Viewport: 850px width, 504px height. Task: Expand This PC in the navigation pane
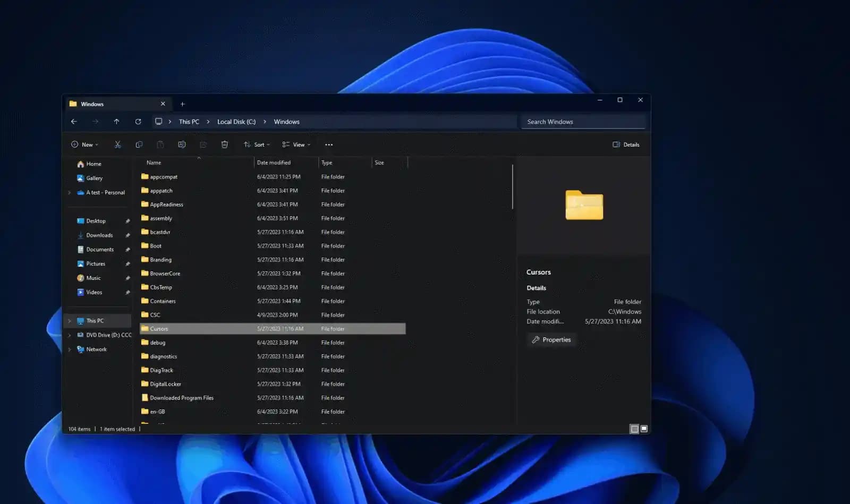[x=71, y=320]
